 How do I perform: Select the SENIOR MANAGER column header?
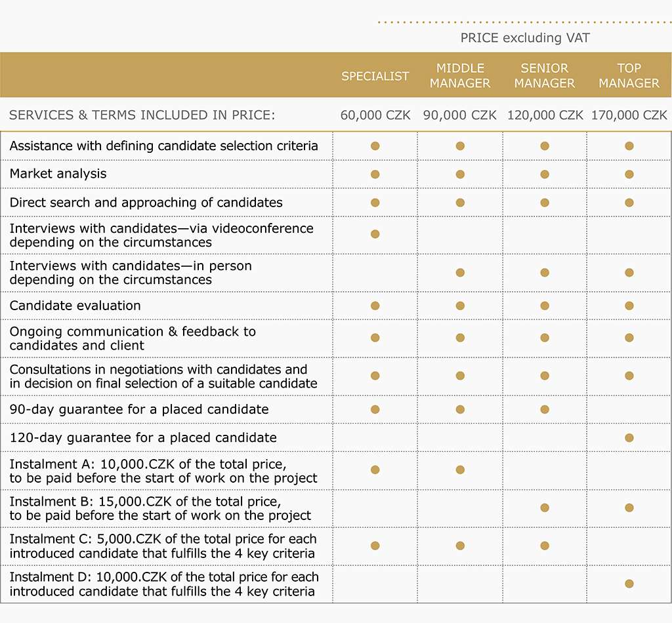point(545,75)
